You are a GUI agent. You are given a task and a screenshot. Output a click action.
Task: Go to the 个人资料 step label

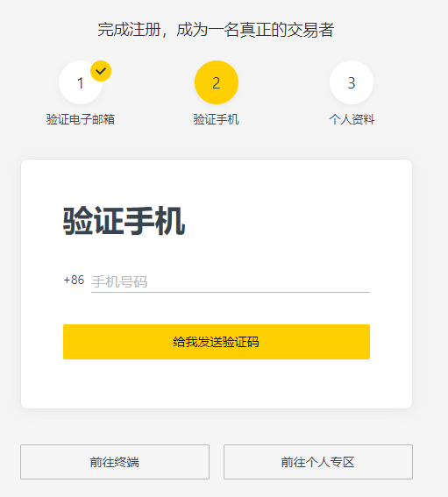click(352, 119)
